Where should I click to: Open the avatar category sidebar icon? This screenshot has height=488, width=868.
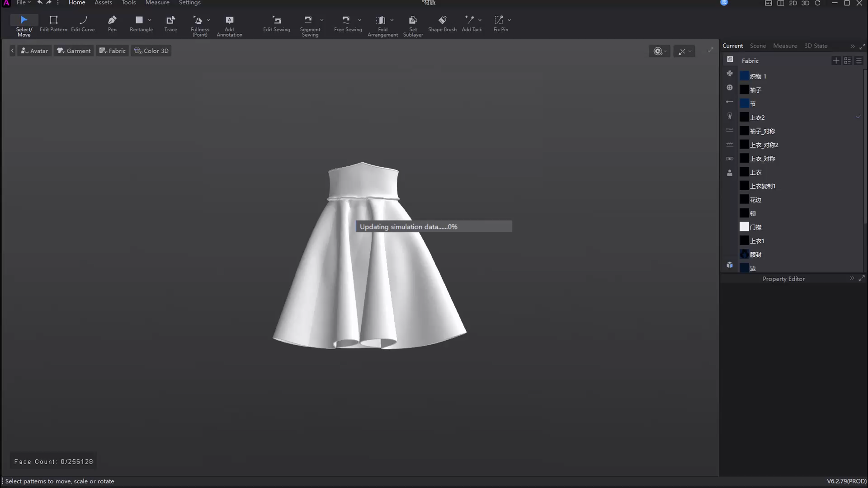tap(729, 173)
